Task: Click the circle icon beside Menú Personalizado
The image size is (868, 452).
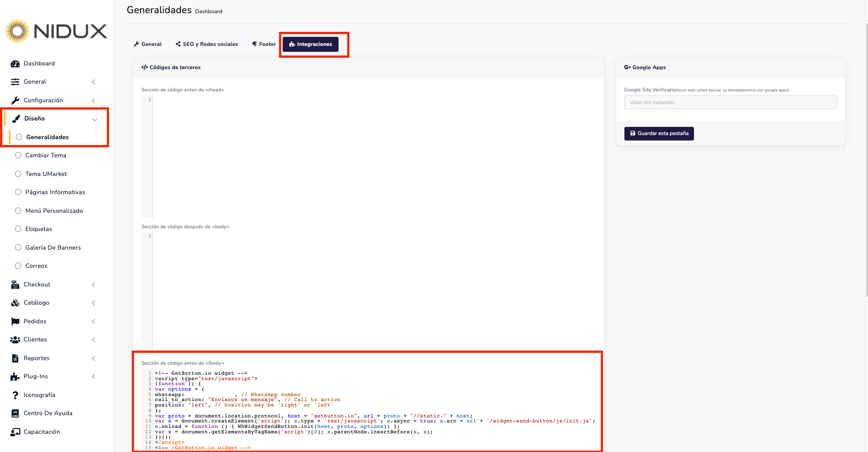Action: pyautogui.click(x=18, y=211)
